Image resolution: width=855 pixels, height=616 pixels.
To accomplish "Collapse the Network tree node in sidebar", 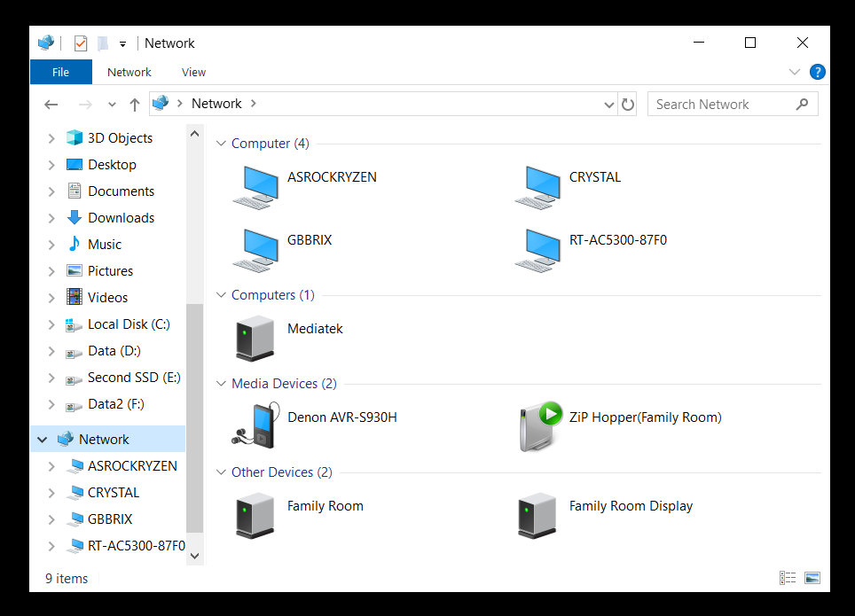I will pos(42,440).
